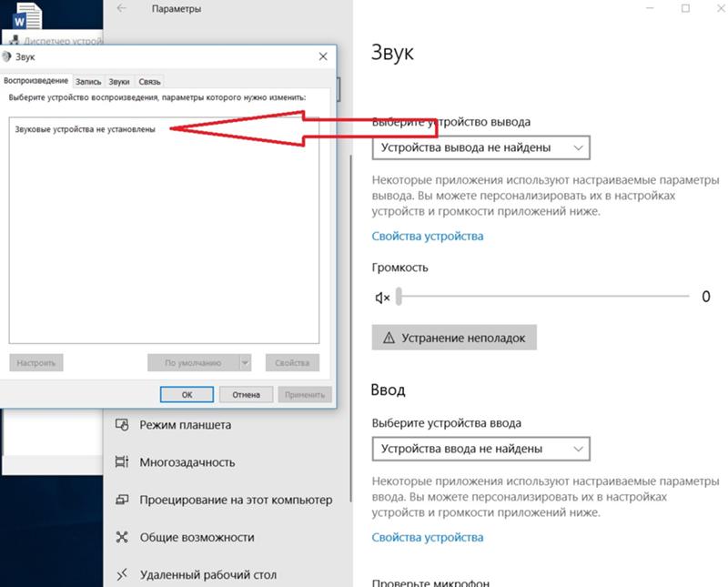Open the По умолчанию dropdown arrow
728x587 pixels.
coord(245,363)
